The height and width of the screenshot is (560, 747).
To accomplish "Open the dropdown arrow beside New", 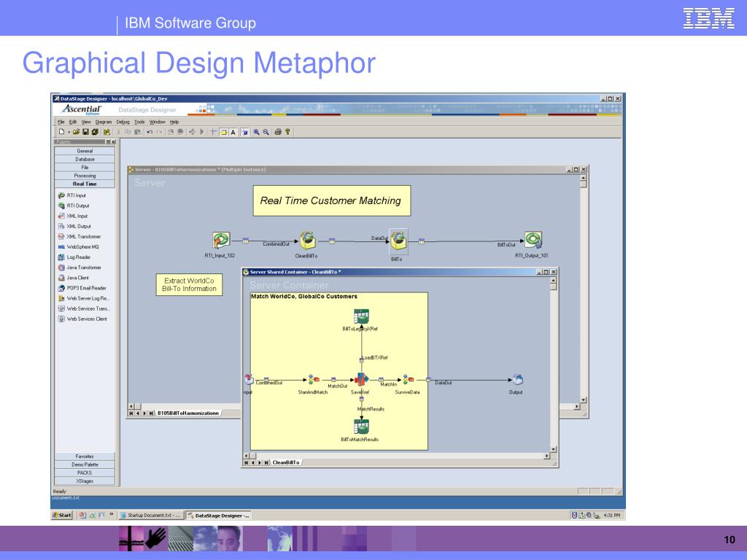I will tap(69, 132).
